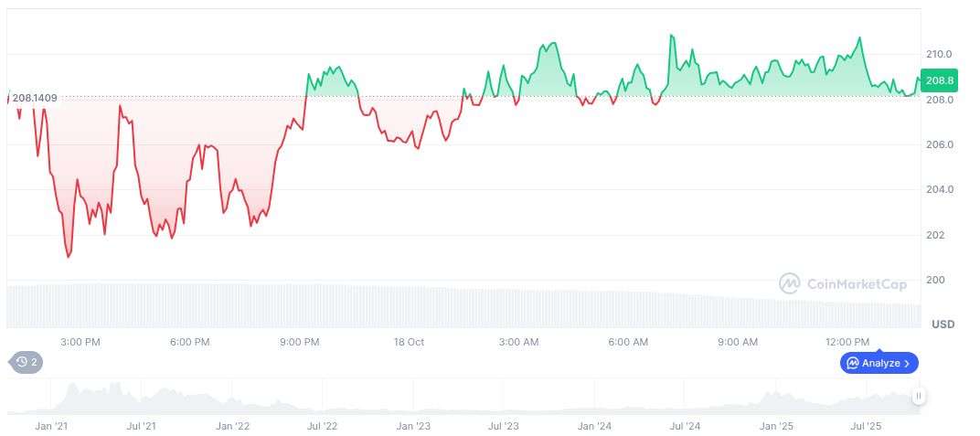Click the 9:00 PM time axis label

299,342
